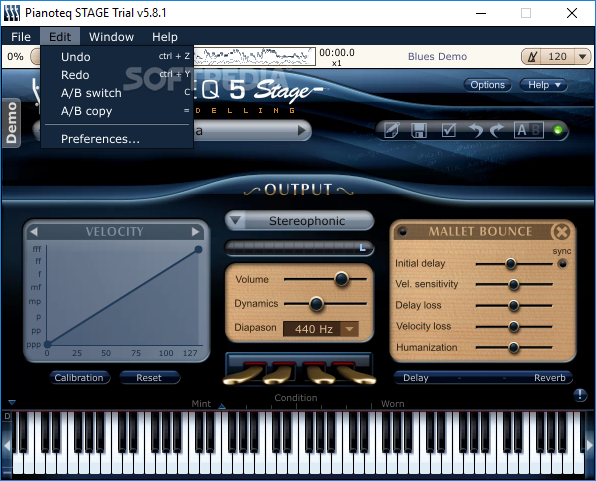Click the next preset arrow on preset bar
Screen dimensions: 596x481
(x=302, y=130)
